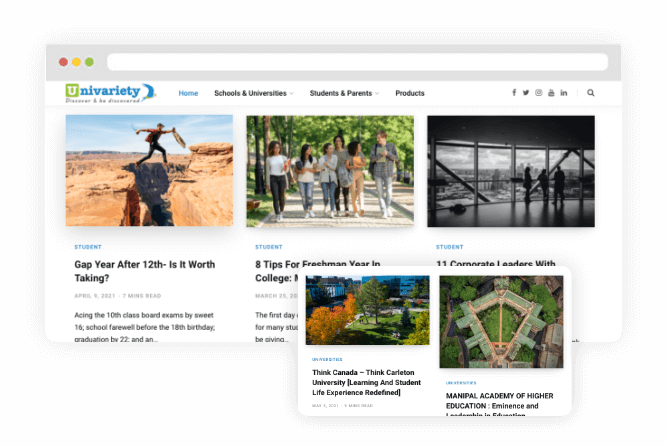Click STUDENT tag above 11 Corporate Leaders article
This screenshot has height=446, width=666.
click(449, 247)
